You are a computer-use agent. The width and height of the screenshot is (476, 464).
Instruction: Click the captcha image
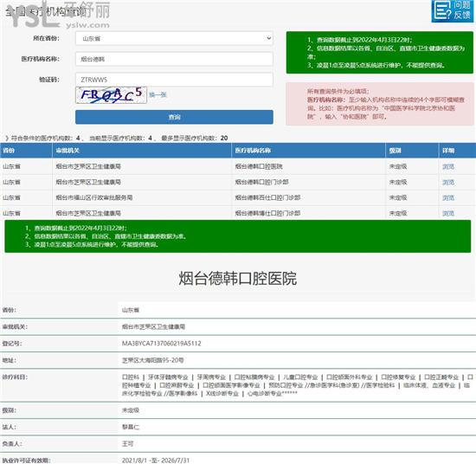tap(111, 95)
